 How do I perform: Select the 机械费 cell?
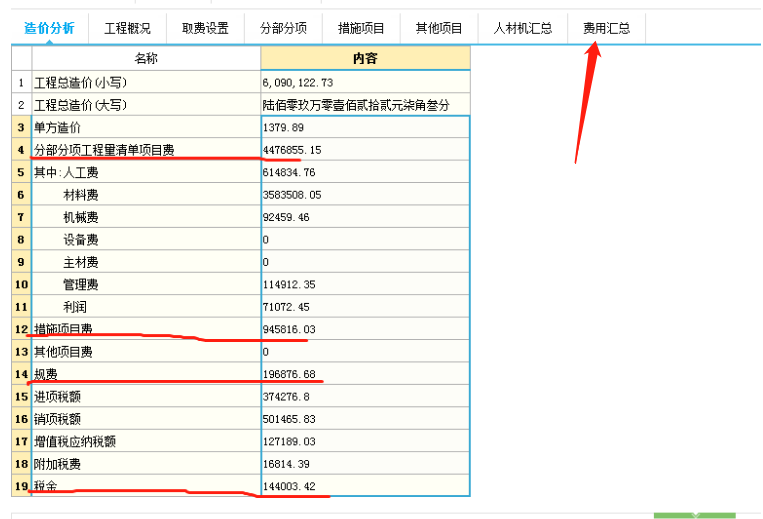[146, 217]
